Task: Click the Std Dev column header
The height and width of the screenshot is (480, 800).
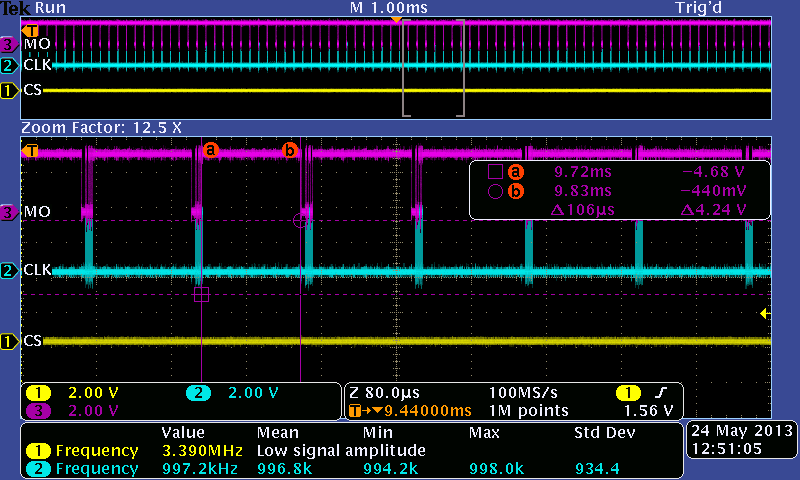Action: (605, 433)
